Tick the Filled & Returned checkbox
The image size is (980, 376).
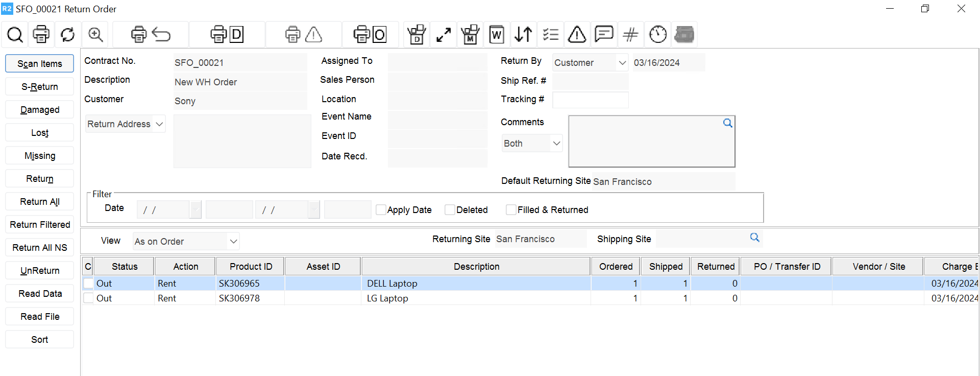click(510, 210)
